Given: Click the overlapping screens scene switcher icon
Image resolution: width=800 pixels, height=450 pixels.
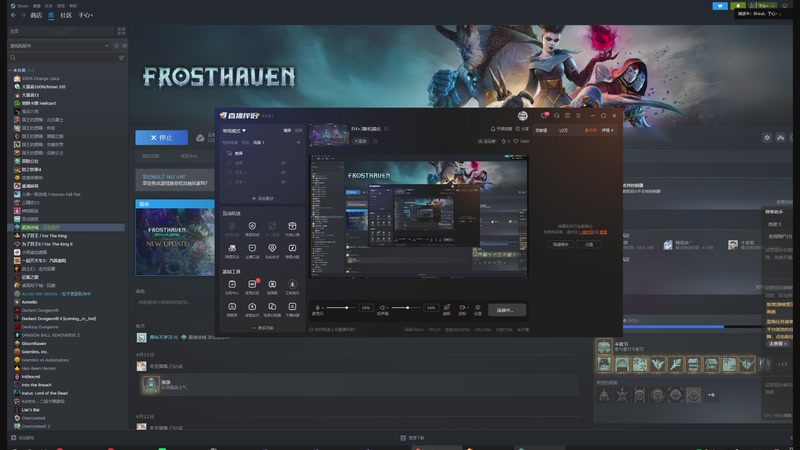Looking at the screenshot, I should click(x=272, y=307).
